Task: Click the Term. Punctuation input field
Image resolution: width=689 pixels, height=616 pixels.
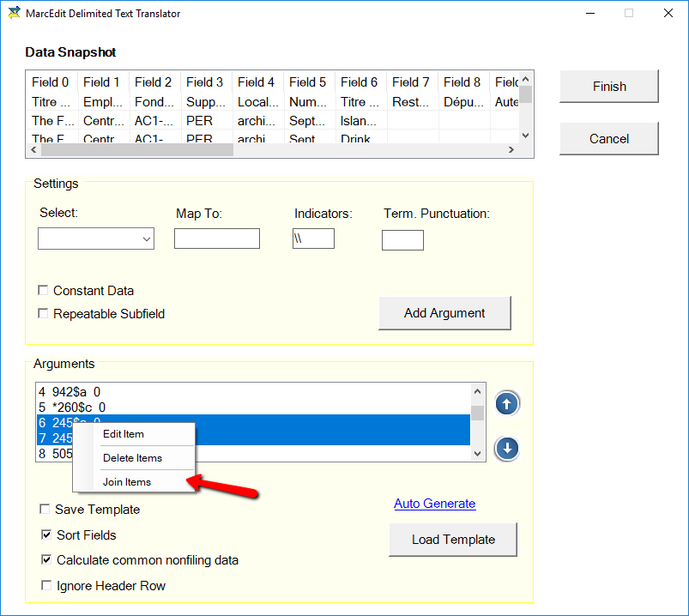Action: [x=402, y=240]
